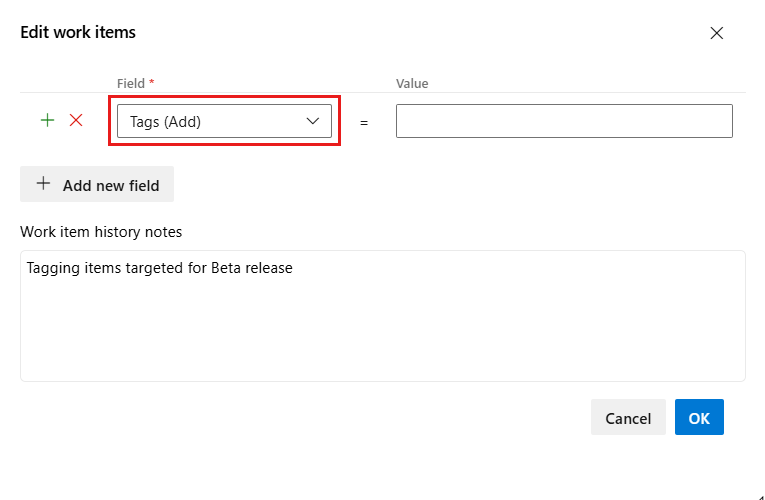Open the Tags (Add) field dropdown
Screen dimensions: 765x500
[224, 121]
